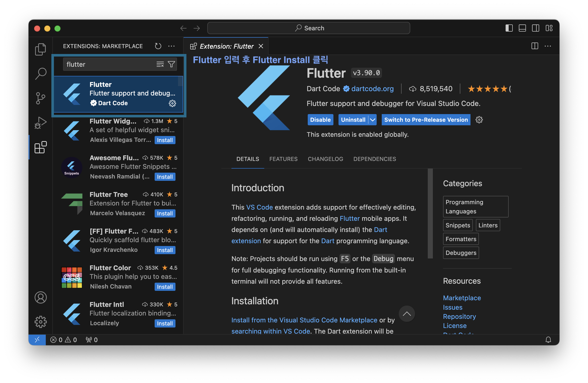Screen dimensions: 588x383
Task: Install the [FF] Flutter Files extension
Action: (x=165, y=250)
